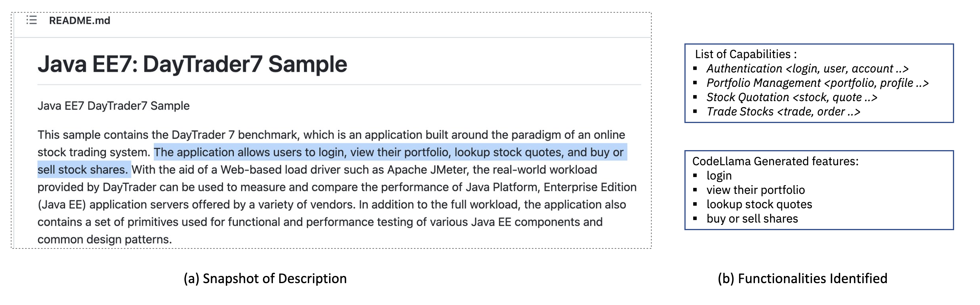This screenshot has width=980, height=305.
Task: Click the '(b) Functionalities Identified' caption
Action: pos(802,278)
